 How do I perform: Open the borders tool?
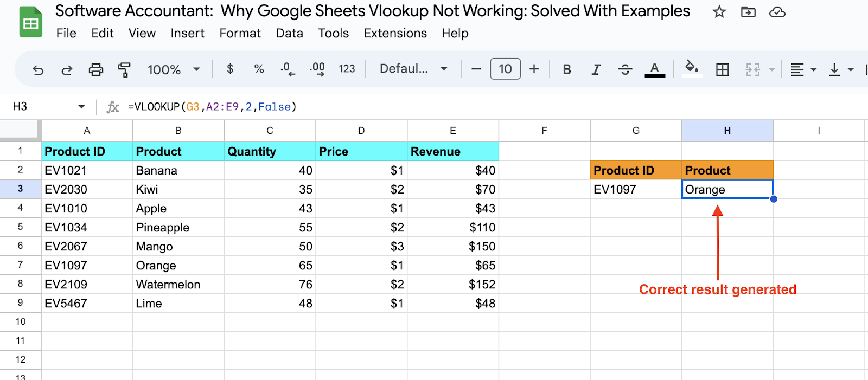point(722,69)
